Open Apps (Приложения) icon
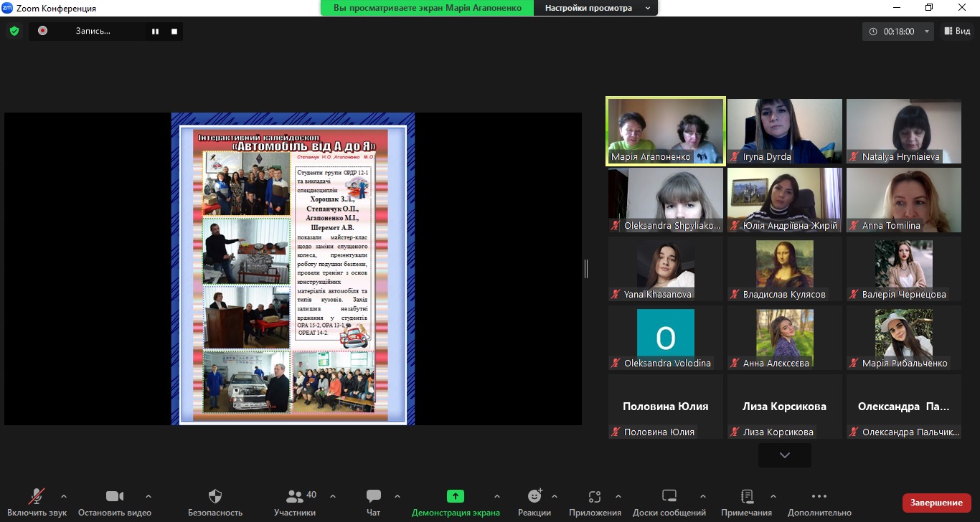This screenshot has height=522, width=980. 594,496
